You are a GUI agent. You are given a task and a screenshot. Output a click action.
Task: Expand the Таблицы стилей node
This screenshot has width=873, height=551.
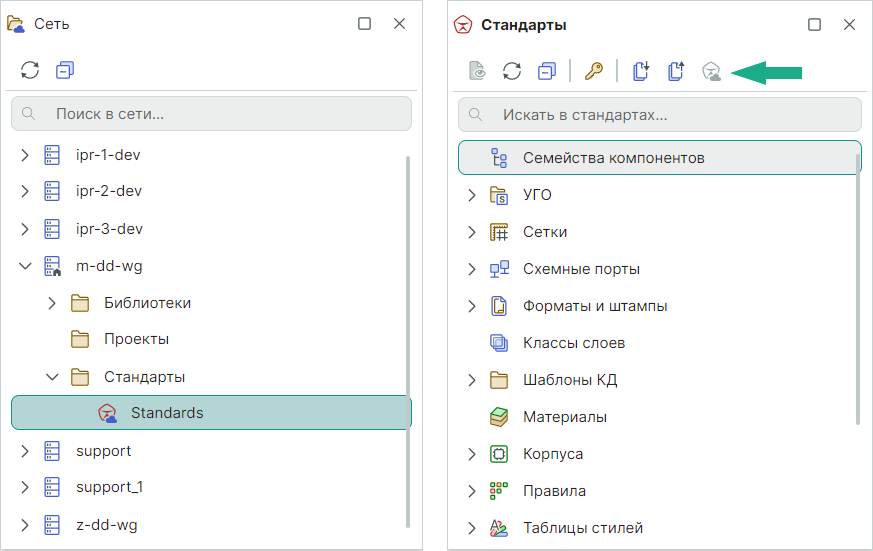click(x=472, y=528)
